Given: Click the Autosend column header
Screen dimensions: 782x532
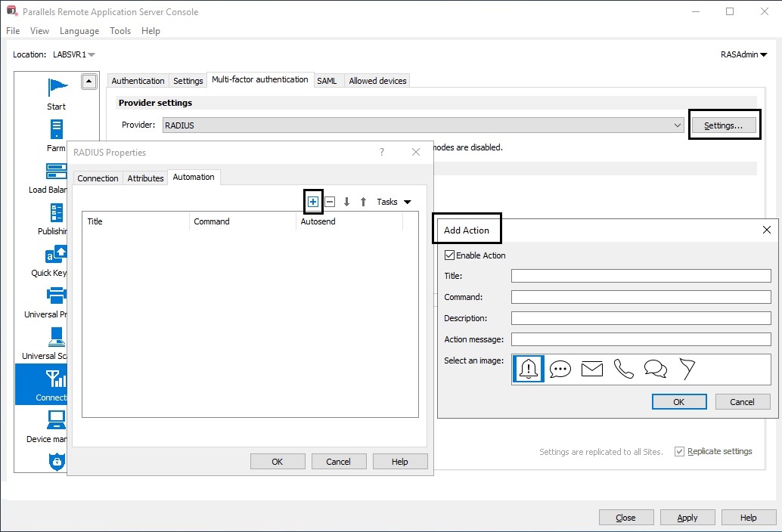Looking at the screenshot, I should 349,221.
